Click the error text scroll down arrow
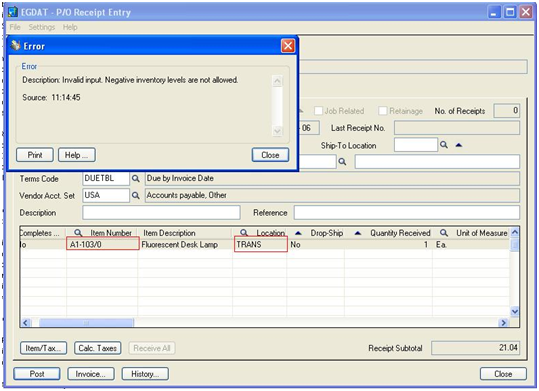This screenshot has width=539, height=391. (277, 131)
